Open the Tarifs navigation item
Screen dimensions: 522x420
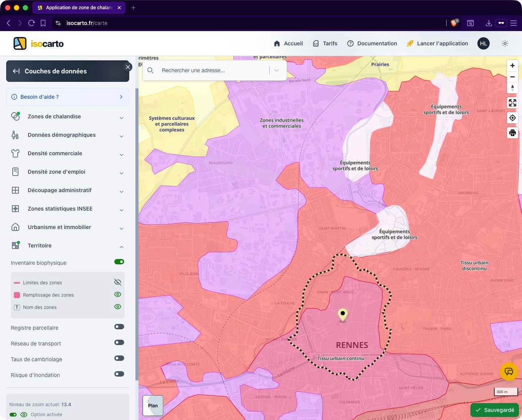tap(325, 44)
